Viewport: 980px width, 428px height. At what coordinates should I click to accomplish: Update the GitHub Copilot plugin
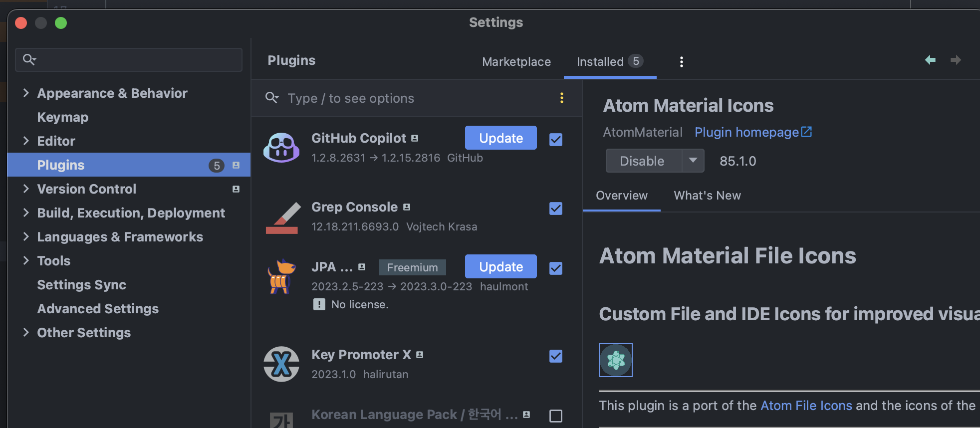[x=501, y=138]
